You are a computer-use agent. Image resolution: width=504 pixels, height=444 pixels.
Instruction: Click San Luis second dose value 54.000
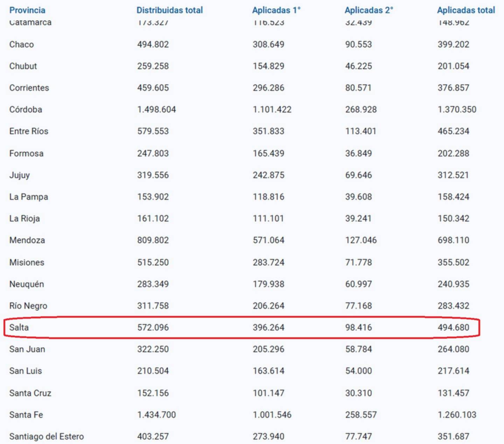click(358, 371)
